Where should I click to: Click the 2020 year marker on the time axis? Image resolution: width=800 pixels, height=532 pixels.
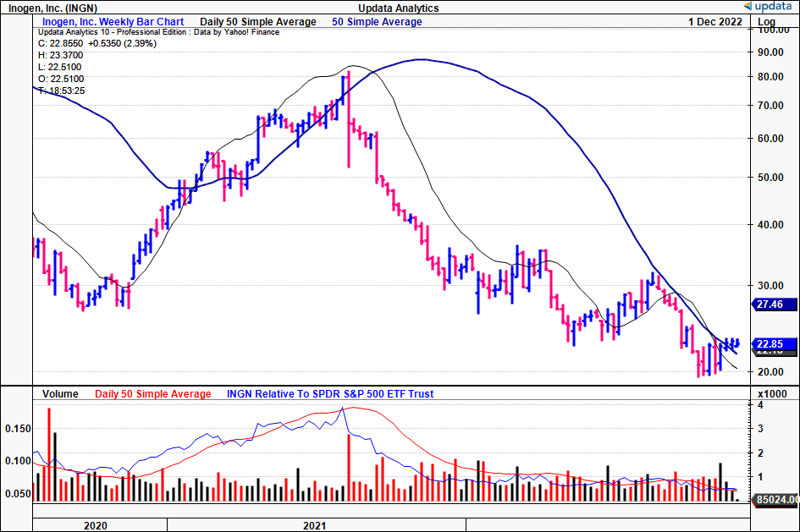(x=96, y=525)
